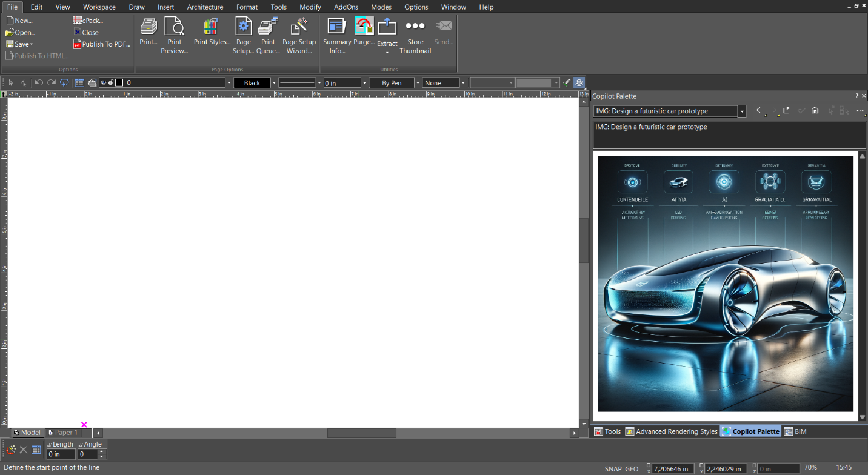Click the Open file icon
Screen dimensions: 868x475
pos(10,32)
